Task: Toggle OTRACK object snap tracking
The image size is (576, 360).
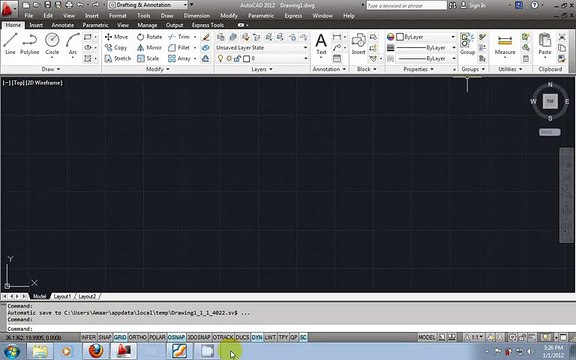Action: point(223,337)
